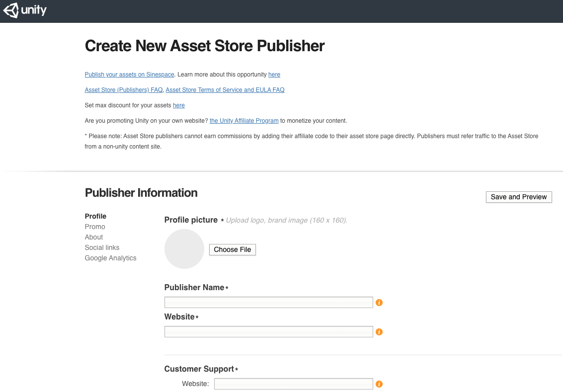Open Publish your assets on Sinespace link
The height and width of the screenshot is (392, 563).
tap(129, 75)
